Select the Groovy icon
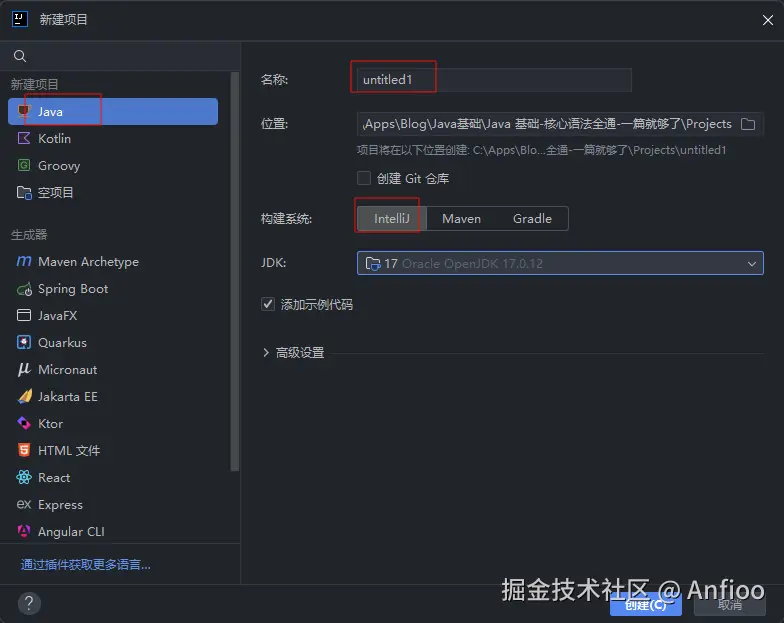 [x=24, y=166]
